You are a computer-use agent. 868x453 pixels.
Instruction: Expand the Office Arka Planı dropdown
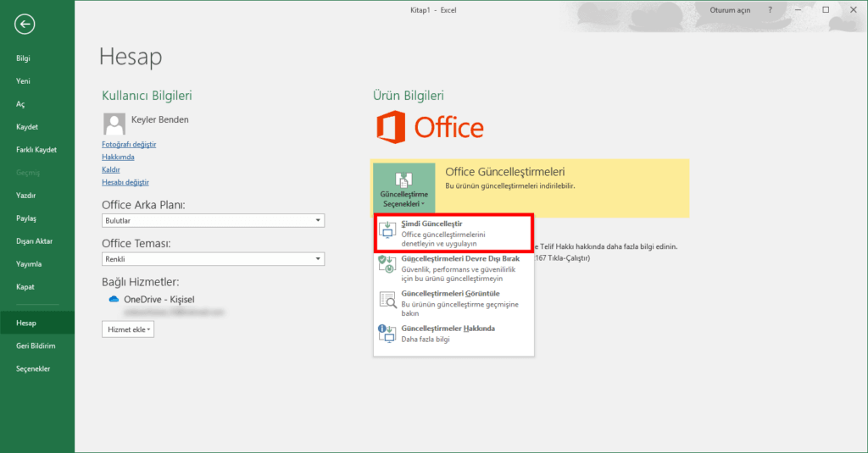[x=213, y=221]
